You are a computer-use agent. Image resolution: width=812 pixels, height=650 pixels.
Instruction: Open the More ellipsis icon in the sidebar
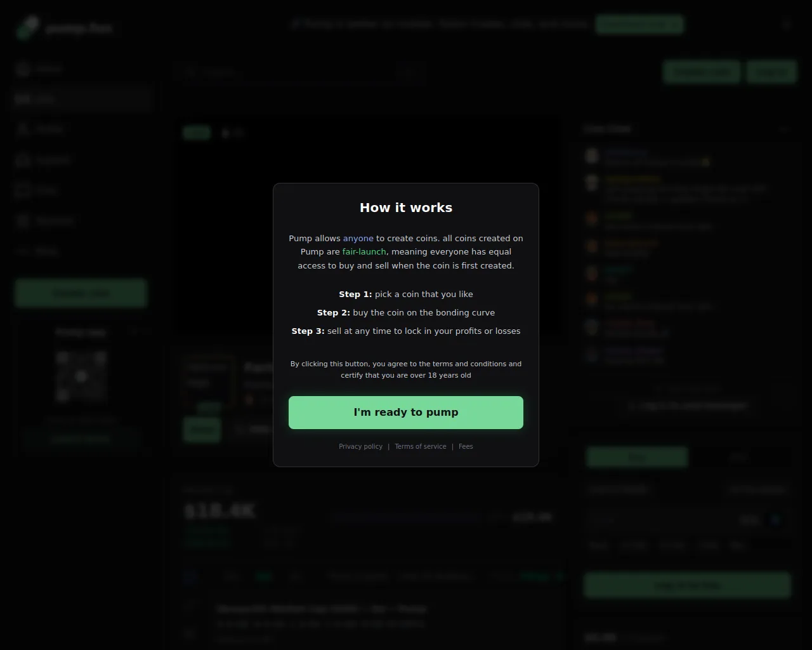23,251
